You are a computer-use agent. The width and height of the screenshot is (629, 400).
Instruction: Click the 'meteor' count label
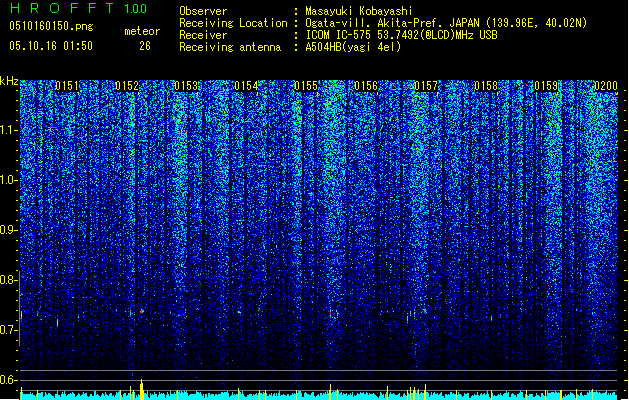click(142, 31)
